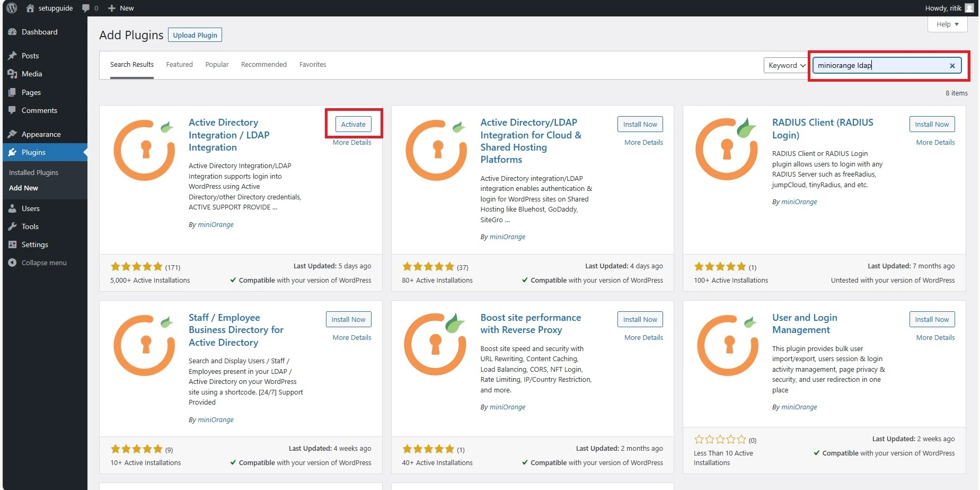The width and height of the screenshot is (980, 490).
Task: Open More Details for Active Directory Integration / LDAP
Action: (352, 142)
